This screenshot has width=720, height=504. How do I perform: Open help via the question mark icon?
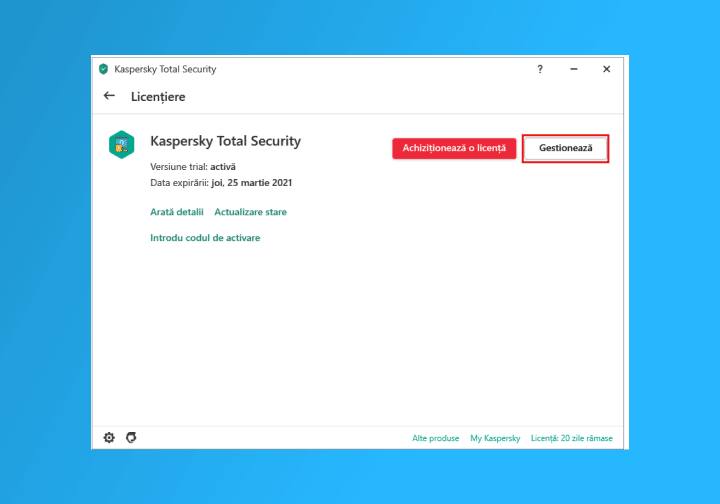point(540,69)
